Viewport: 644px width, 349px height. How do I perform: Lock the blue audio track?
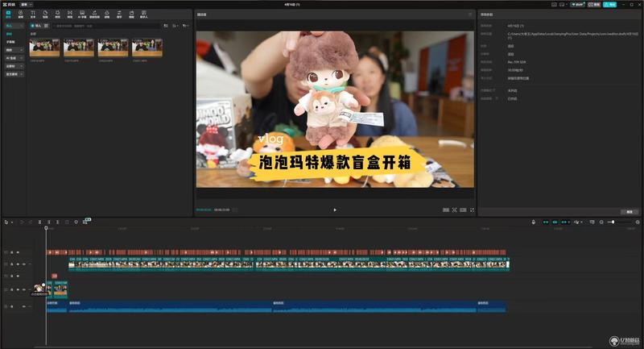12,306
